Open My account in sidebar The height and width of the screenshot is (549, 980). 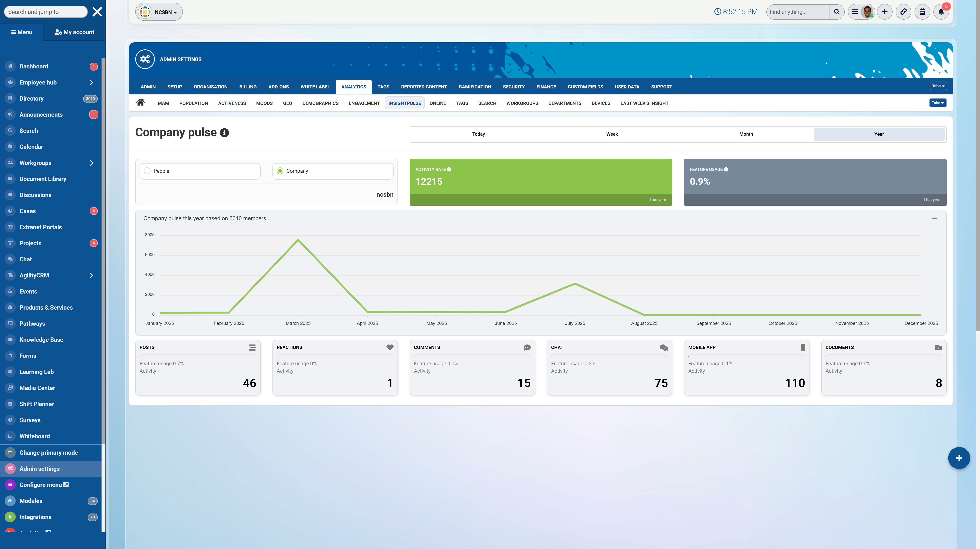tap(74, 32)
